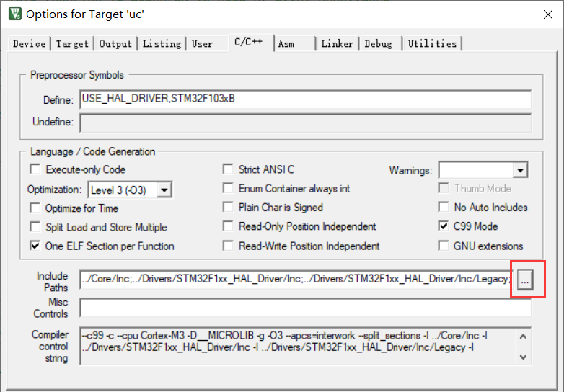
Task: Click the Include Paths text field
Action: tap(295, 279)
